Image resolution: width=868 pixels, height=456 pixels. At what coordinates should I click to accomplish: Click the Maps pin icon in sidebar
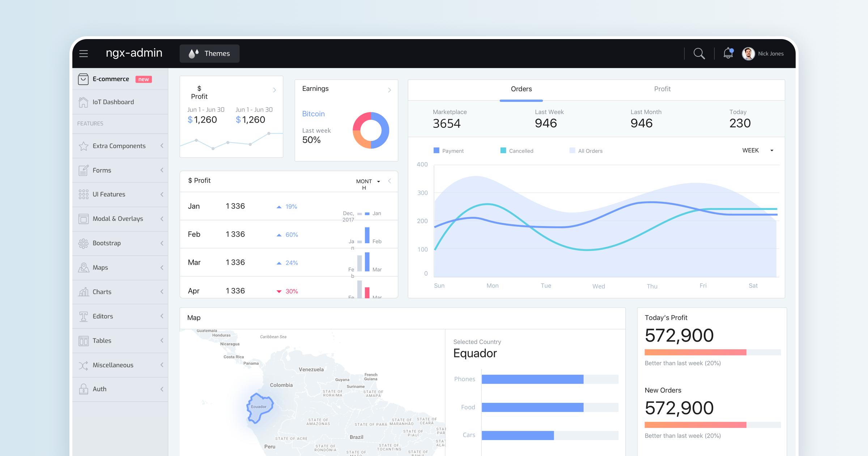[83, 267]
